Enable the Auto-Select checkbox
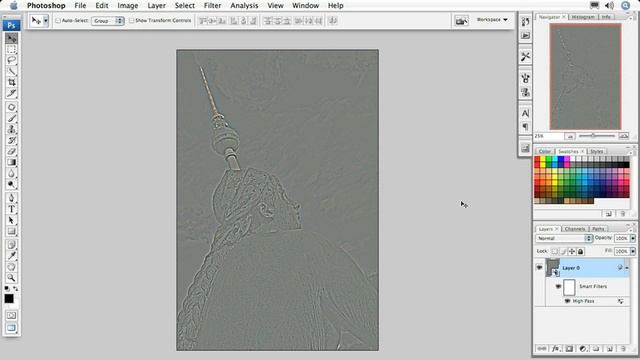The height and width of the screenshot is (360, 640). (58, 20)
